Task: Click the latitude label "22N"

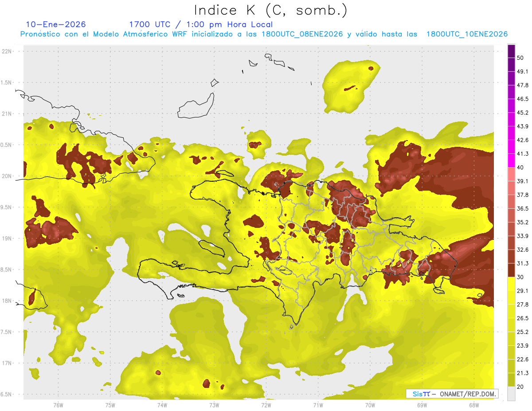Action: coord(8,51)
